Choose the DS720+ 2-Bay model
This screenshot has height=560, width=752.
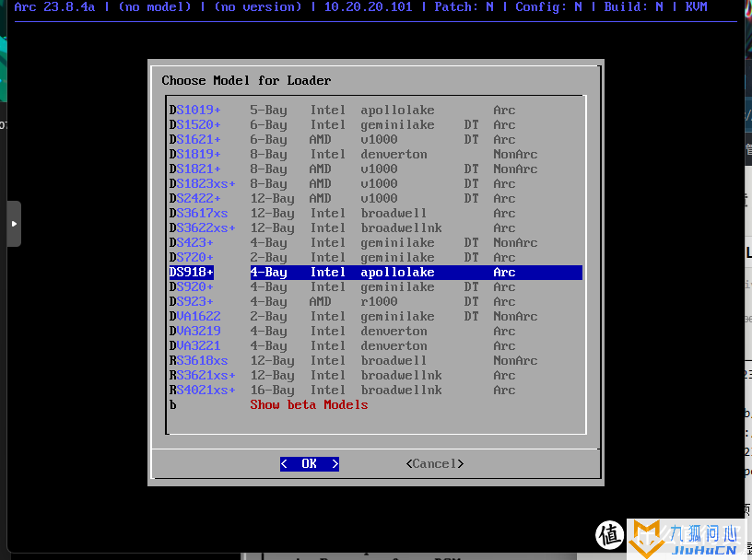tap(375, 258)
